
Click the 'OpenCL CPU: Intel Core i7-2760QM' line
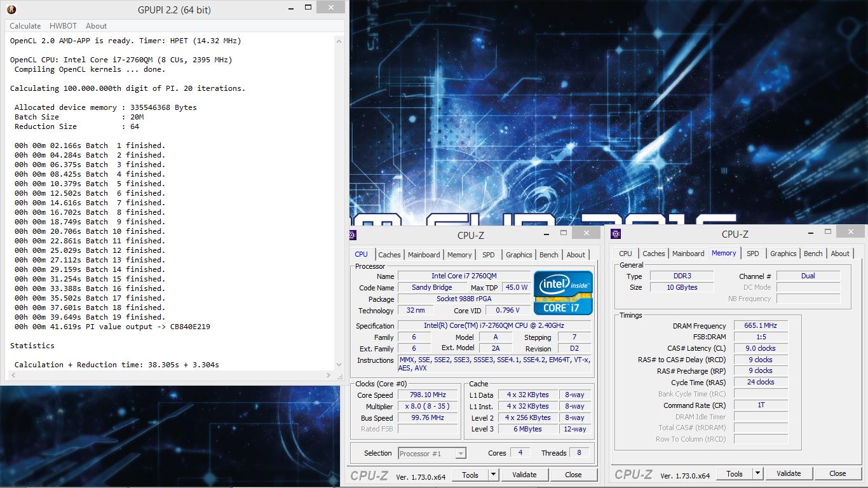(121, 60)
